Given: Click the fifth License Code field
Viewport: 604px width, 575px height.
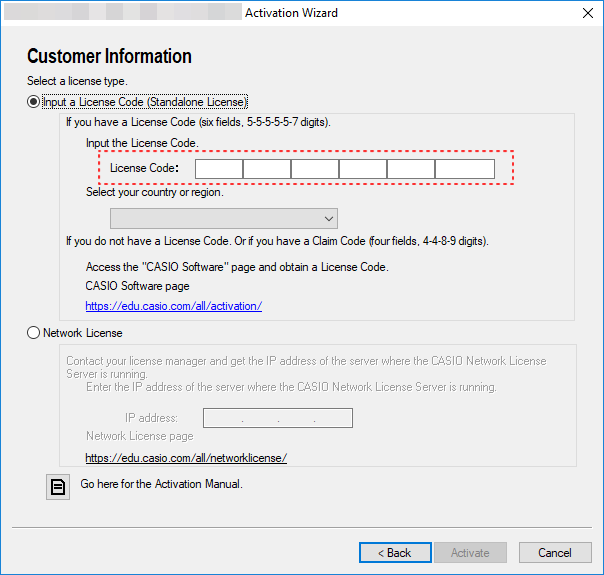Looking at the screenshot, I should (x=411, y=168).
